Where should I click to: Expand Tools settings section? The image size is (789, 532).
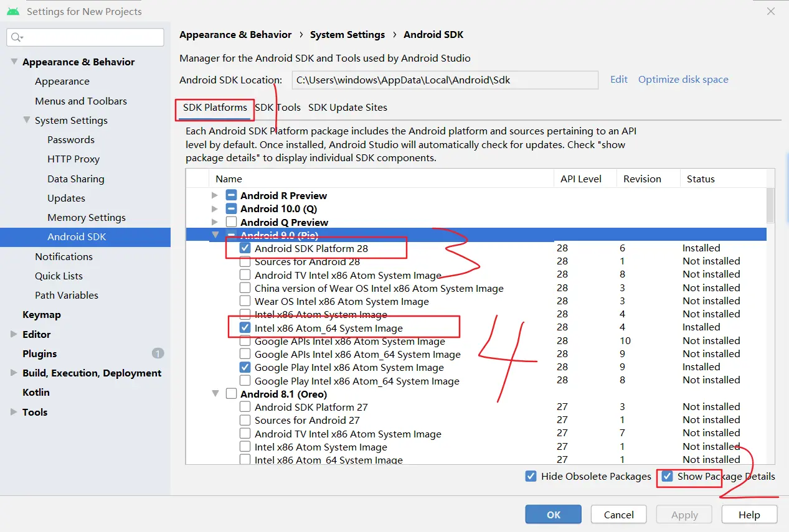pyautogui.click(x=14, y=412)
